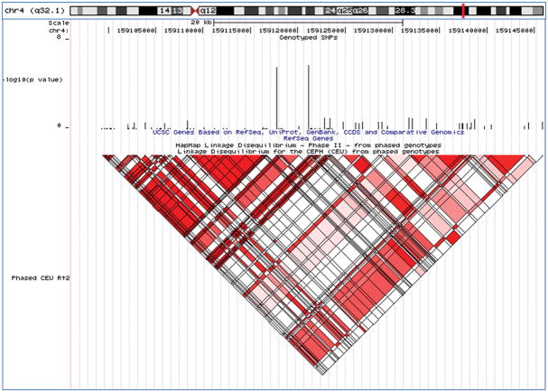Click position label 159110000
This screenshot has width=548, height=392.
coord(183,31)
